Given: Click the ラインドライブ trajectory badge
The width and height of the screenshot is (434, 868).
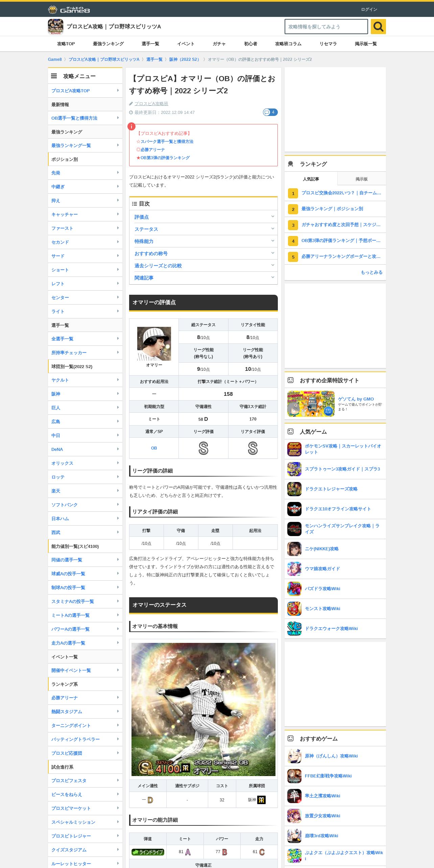Looking at the screenshot, I should 148,852.
